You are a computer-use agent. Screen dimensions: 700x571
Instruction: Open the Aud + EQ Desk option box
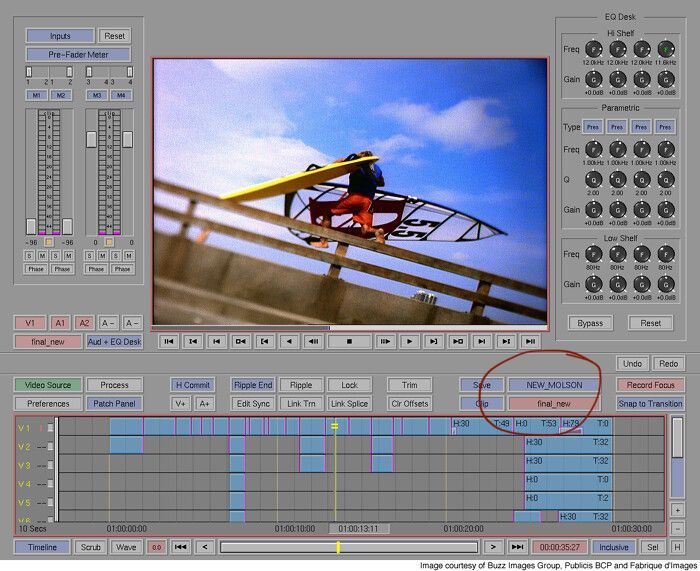pos(114,342)
